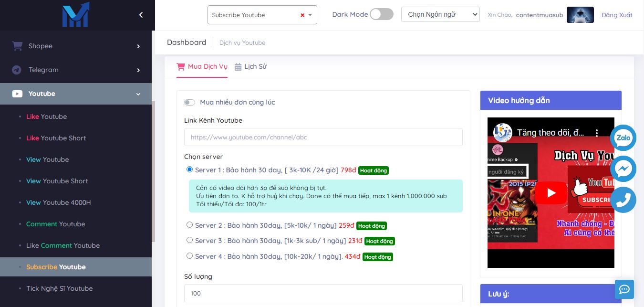Click the Telegram icon in the sidebar

[x=17, y=70]
